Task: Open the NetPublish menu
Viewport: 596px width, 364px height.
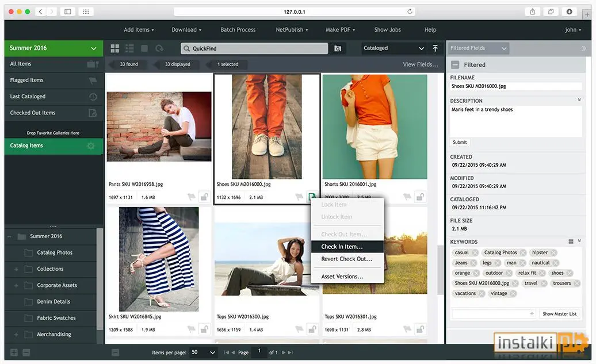Action: pyautogui.click(x=292, y=30)
